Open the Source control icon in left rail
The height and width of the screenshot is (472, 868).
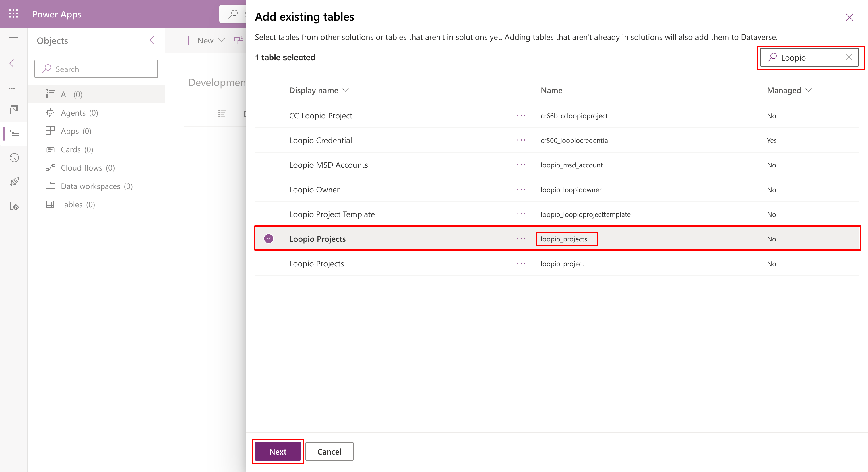coord(14,206)
